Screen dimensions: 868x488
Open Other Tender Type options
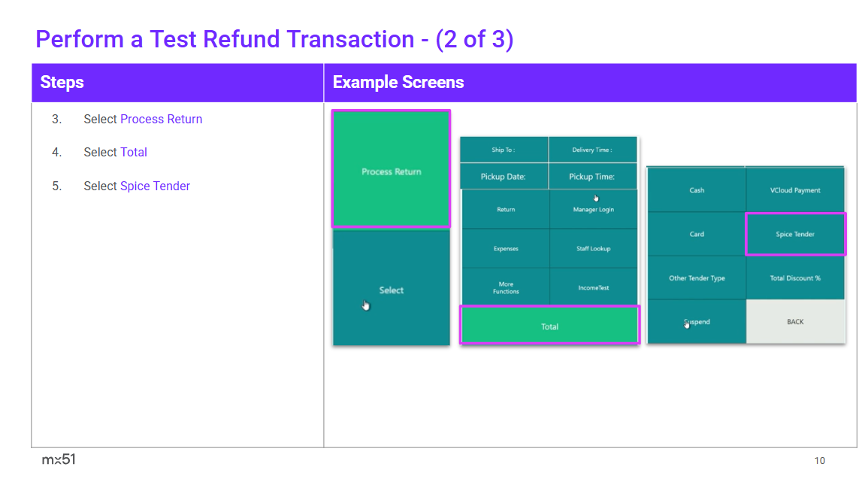pyautogui.click(x=697, y=278)
